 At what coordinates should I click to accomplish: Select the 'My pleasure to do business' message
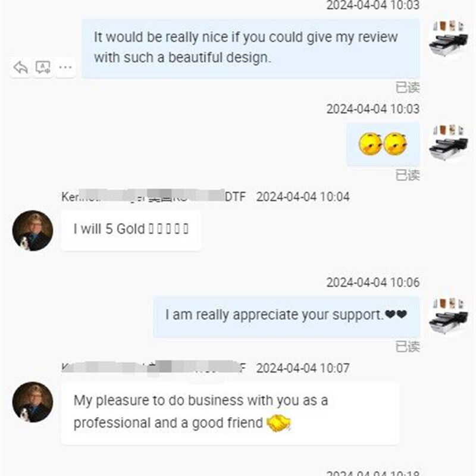click(230, 414)
